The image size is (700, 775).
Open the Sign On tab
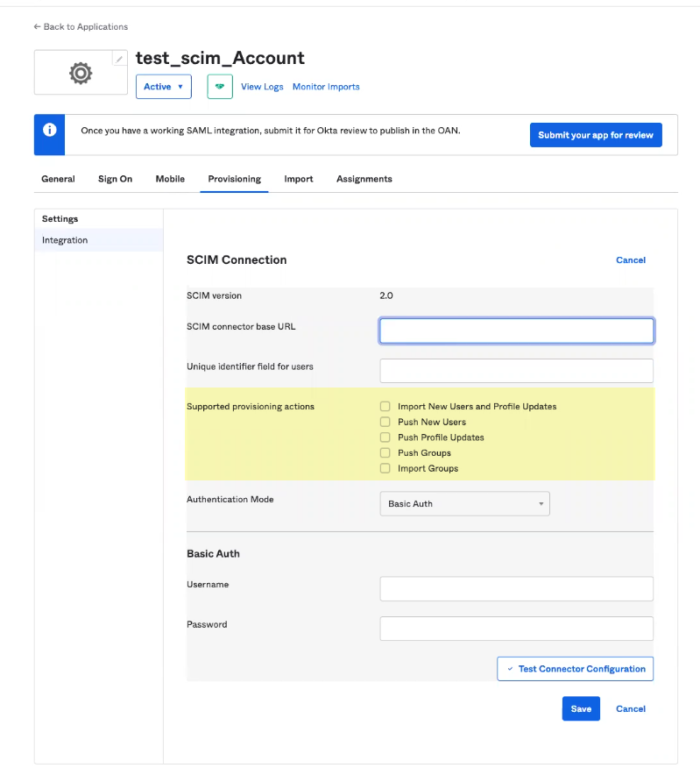(115, 179)
